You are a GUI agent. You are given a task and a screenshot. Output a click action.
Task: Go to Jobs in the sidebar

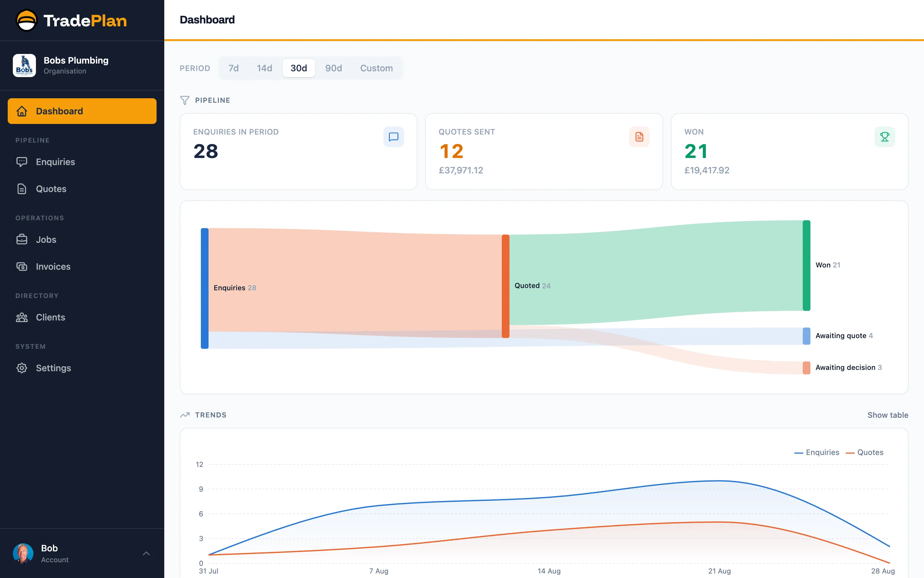click(x=82, y=240)
